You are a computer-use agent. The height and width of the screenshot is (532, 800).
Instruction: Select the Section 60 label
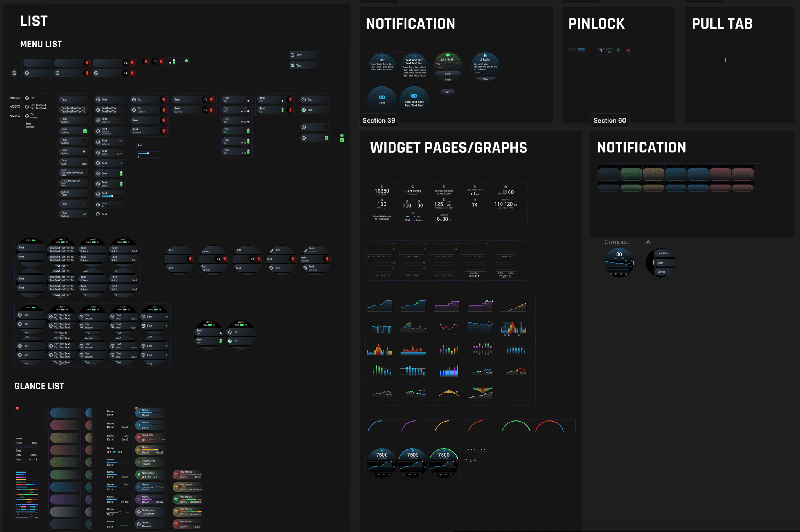click(610, 120)
